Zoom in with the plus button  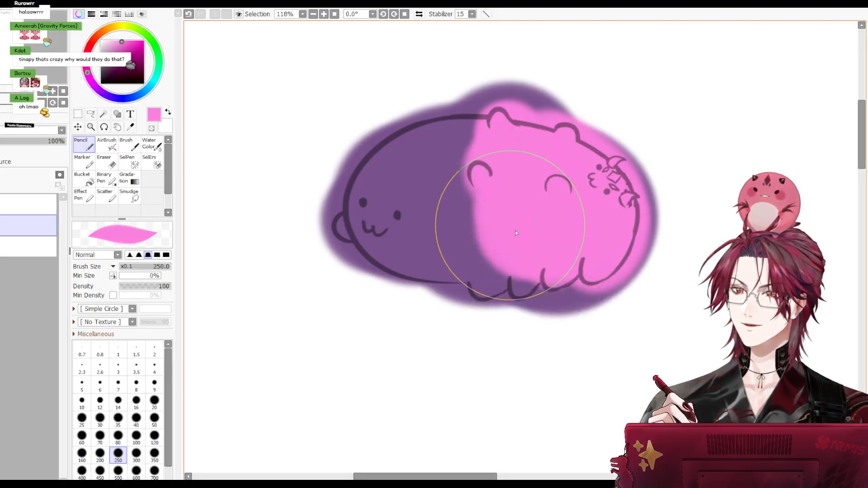pos(324,14)
